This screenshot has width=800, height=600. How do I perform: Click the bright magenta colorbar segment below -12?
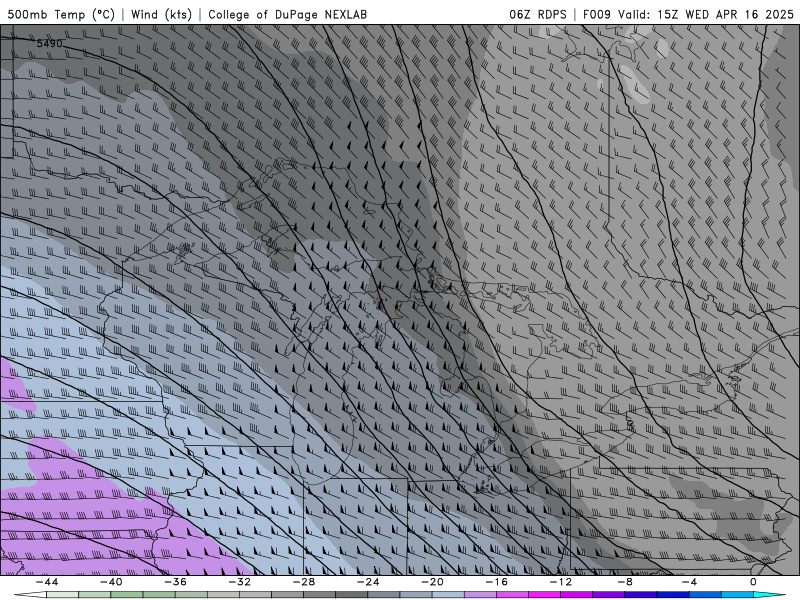pyautogui.click(x=544, y=595)
